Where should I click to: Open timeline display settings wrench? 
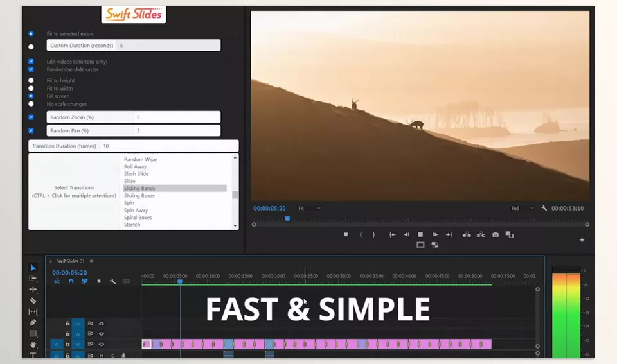(112, 281)
